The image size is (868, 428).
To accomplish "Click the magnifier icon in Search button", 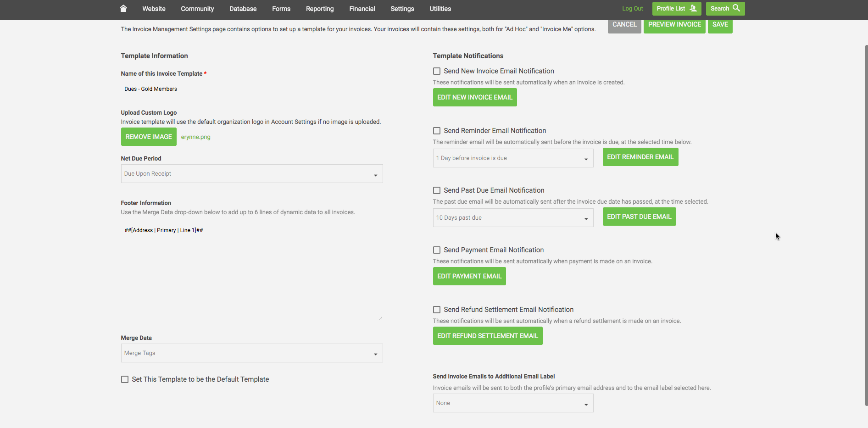I will pos(736,8).
